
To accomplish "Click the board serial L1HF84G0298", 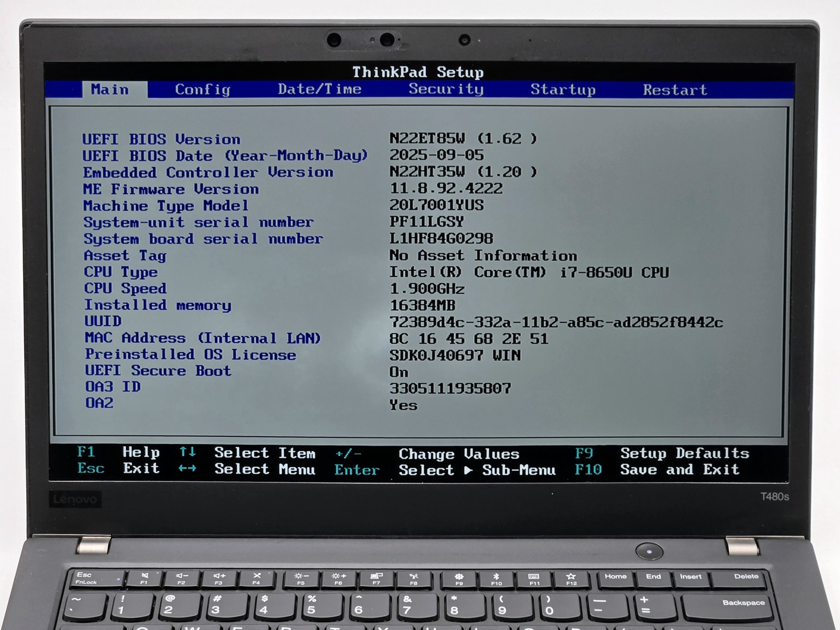I will click(441, 238).
